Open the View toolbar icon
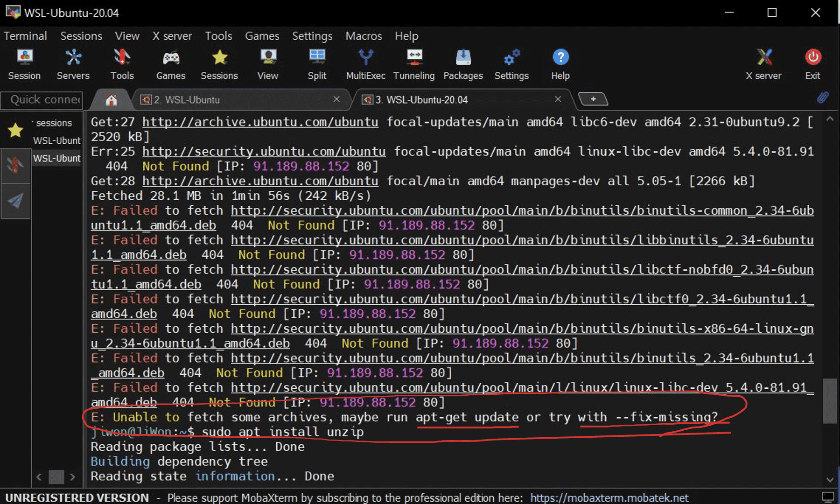The image size is (840, 504). 268,64
